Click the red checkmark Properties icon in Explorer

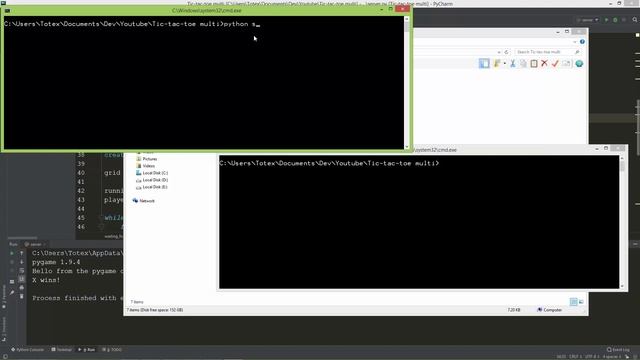555,64
